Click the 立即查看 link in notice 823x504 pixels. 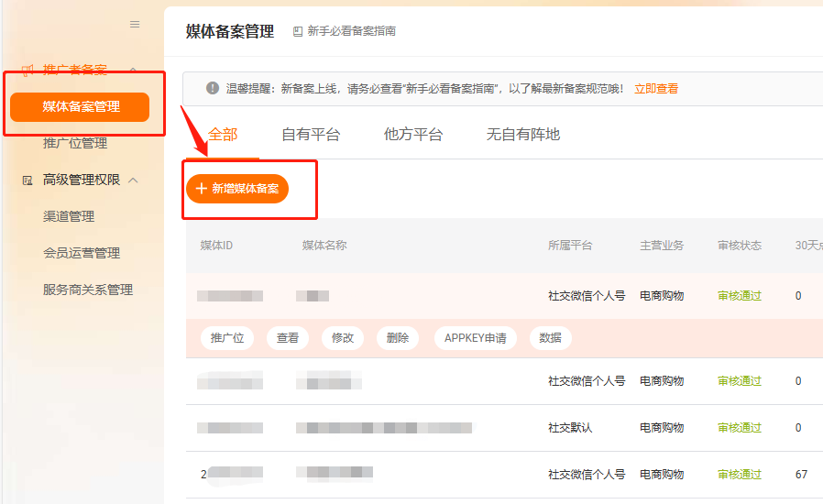[656, 89]
